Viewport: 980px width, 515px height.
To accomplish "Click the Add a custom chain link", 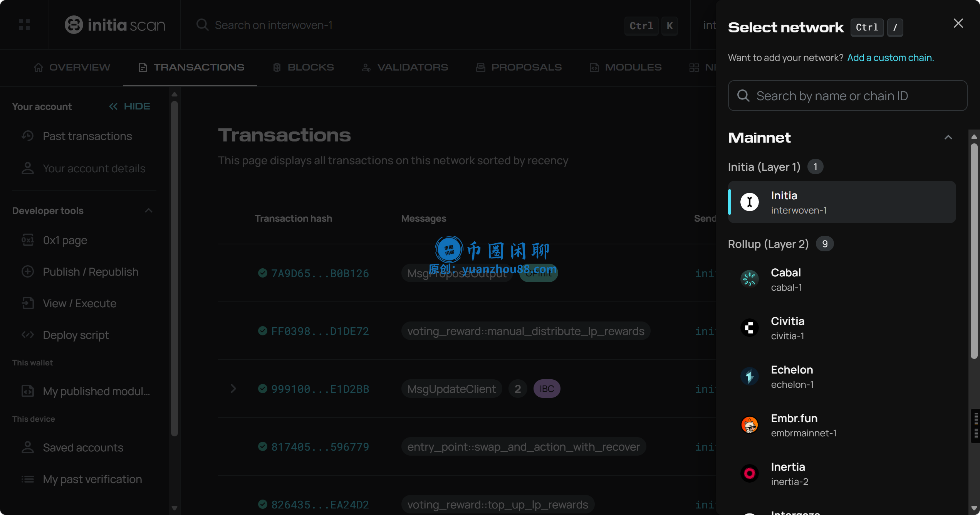I will 890,58.
